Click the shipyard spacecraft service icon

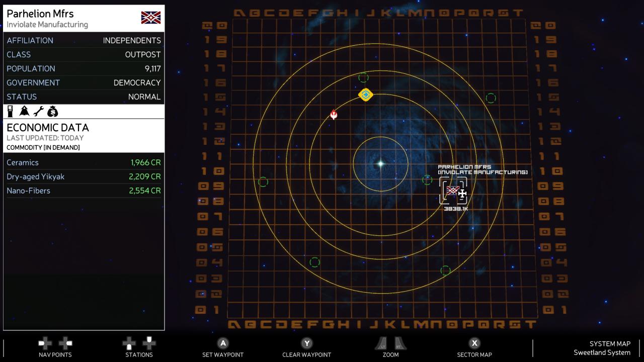click(x=24, y=112)
